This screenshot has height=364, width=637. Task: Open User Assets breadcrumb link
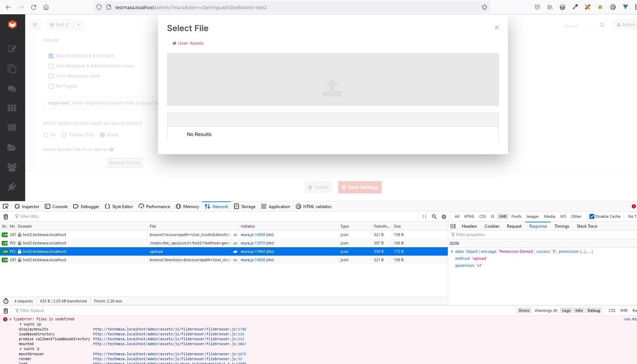click(191, 43)
